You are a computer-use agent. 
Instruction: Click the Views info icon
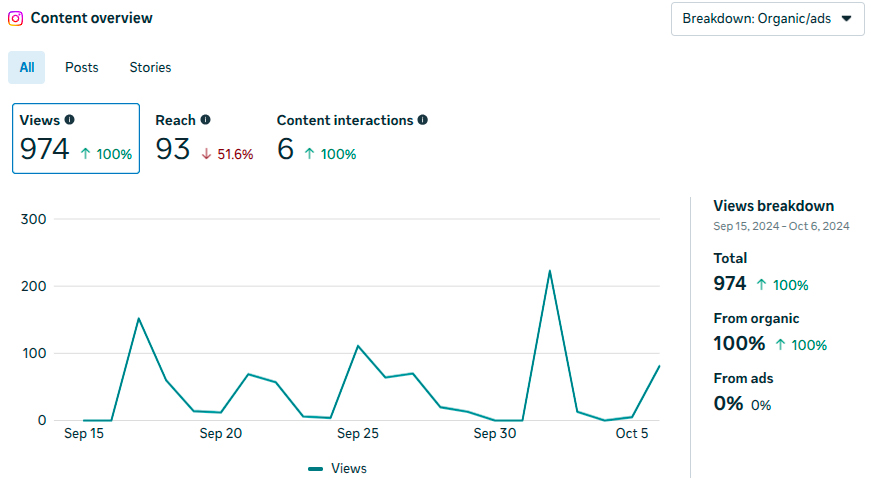[x=69, y=119]
